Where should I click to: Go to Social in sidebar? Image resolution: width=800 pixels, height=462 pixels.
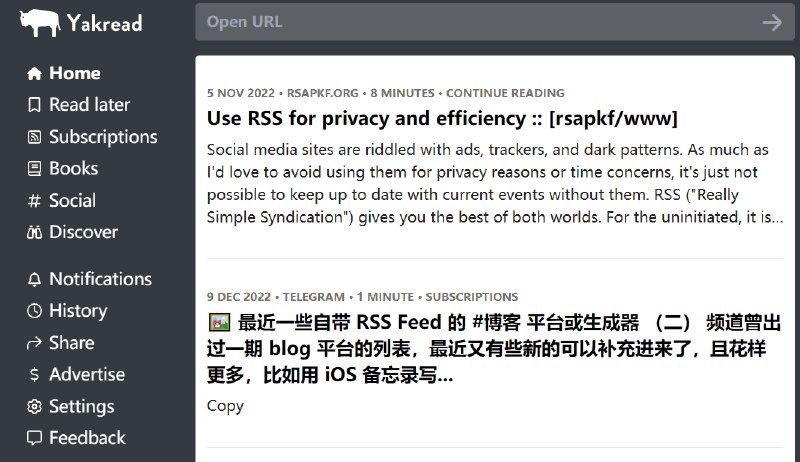click(72, 200)
